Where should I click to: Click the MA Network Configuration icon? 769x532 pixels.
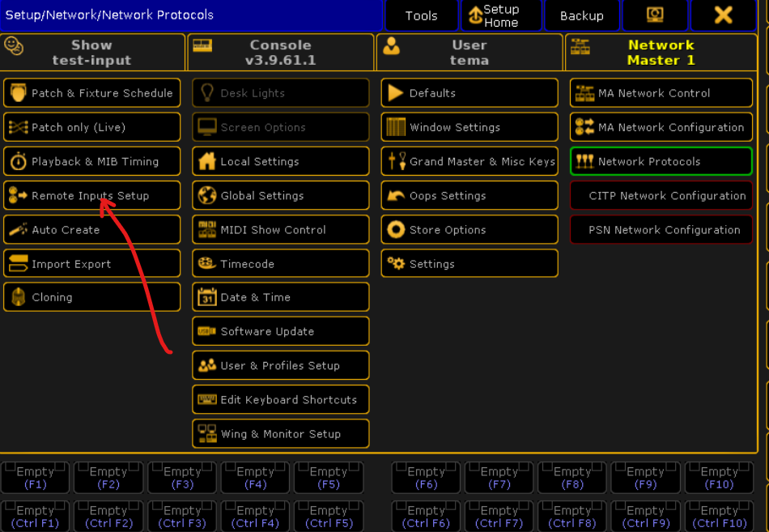click(x=584, y=127)
